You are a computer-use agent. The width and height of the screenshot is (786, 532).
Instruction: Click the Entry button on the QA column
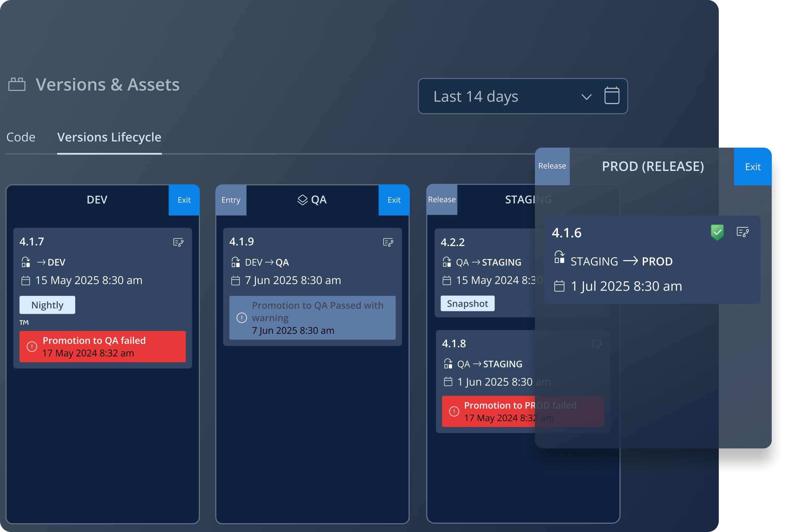coord(231,200)
